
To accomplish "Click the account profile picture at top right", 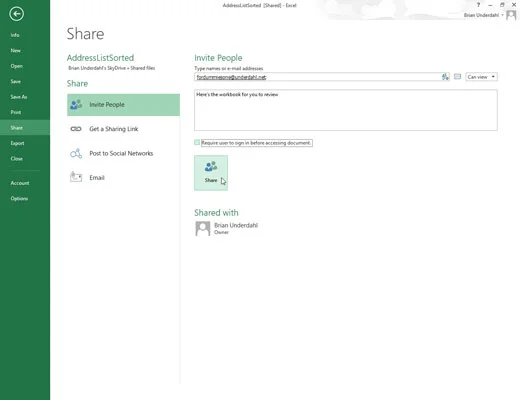I will point(511,15).
